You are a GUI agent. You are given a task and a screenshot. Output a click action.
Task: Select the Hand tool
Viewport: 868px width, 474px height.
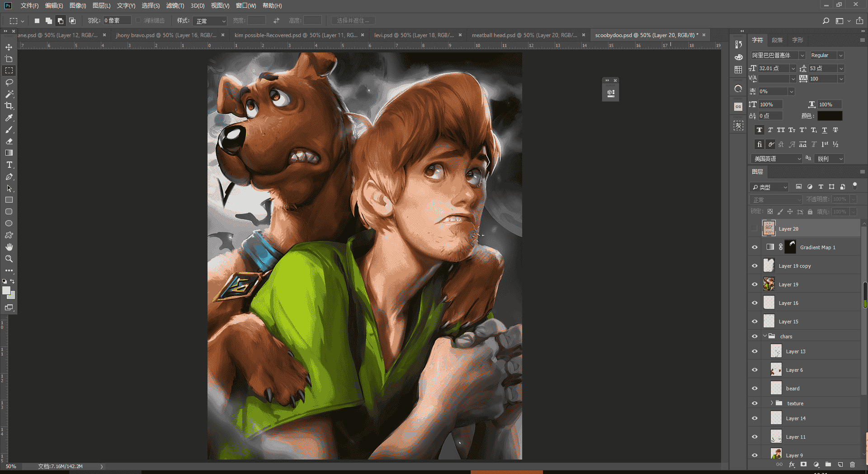(x=9, y=247)
